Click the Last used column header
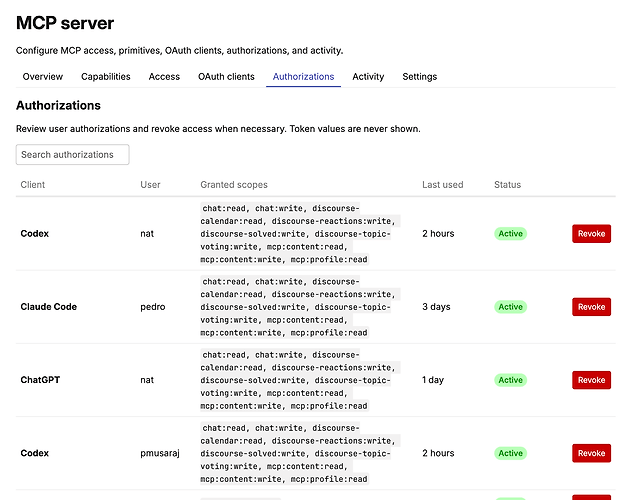Image resolution: width=627 pixels, height=500 pixels. [x=442, y=184]
